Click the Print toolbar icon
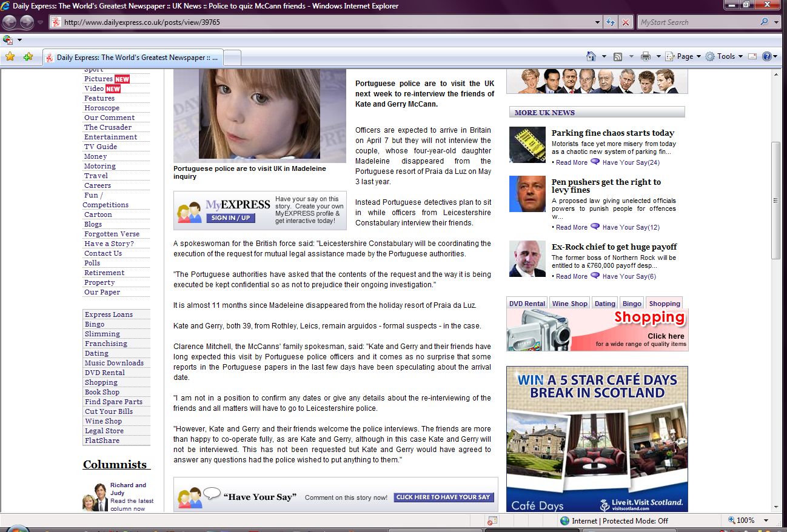 [646, 56]
